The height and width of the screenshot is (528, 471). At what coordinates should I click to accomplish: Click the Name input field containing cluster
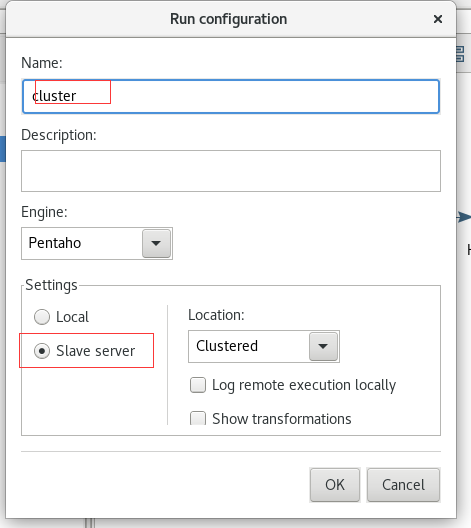(x=231, y=96)
